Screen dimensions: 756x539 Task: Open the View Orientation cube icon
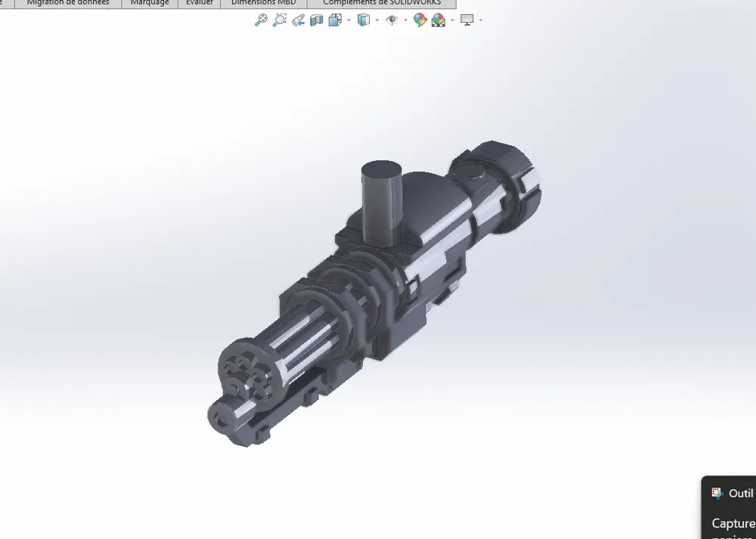tap(335, 20)
